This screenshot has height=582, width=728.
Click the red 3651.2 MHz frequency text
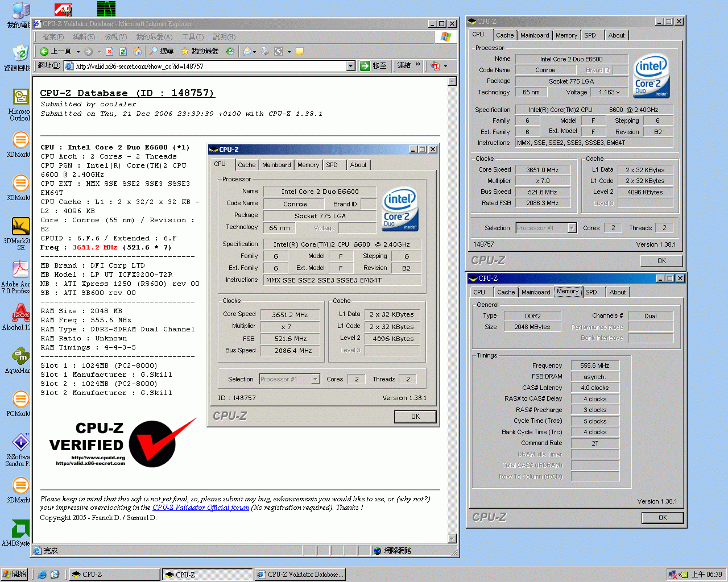tap(94, 248)
